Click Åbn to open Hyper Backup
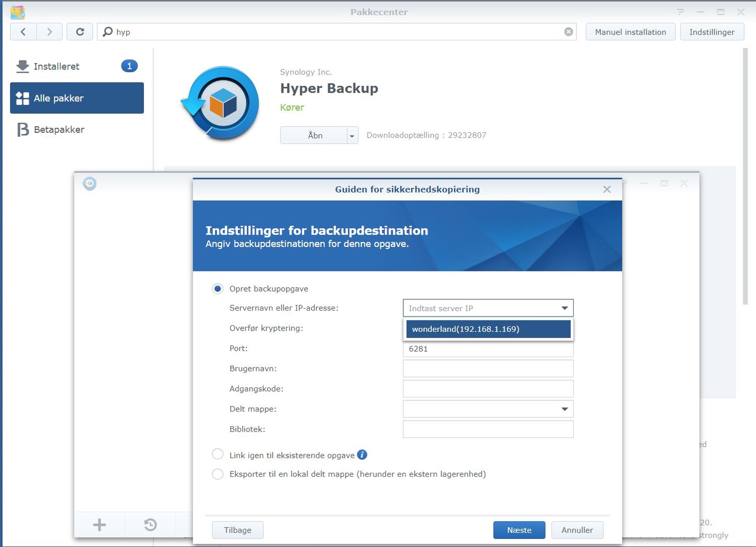Screen dimensions: 756x547 pyautogui.click(x=314, y=135)
